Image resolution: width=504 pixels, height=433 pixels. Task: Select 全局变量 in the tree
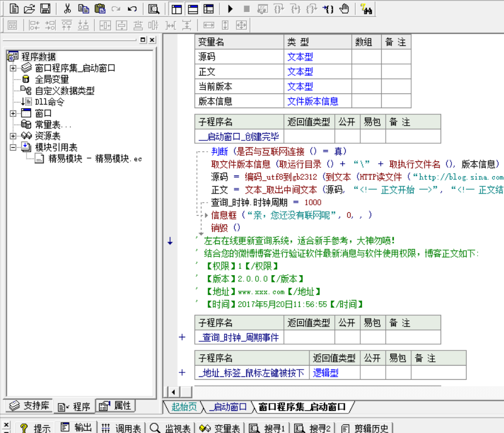(x=51, y=79)
